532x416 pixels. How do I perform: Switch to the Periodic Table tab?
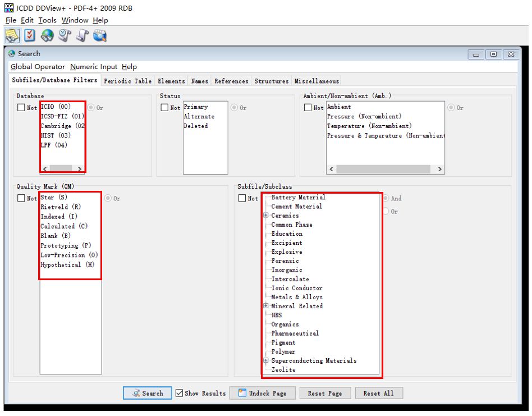(127, 81)
